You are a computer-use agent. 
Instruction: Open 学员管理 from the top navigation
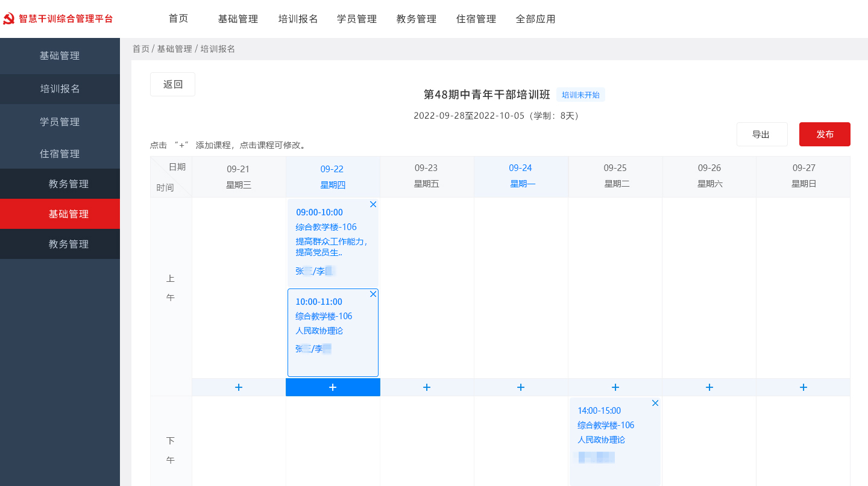[x=356, y=19]
